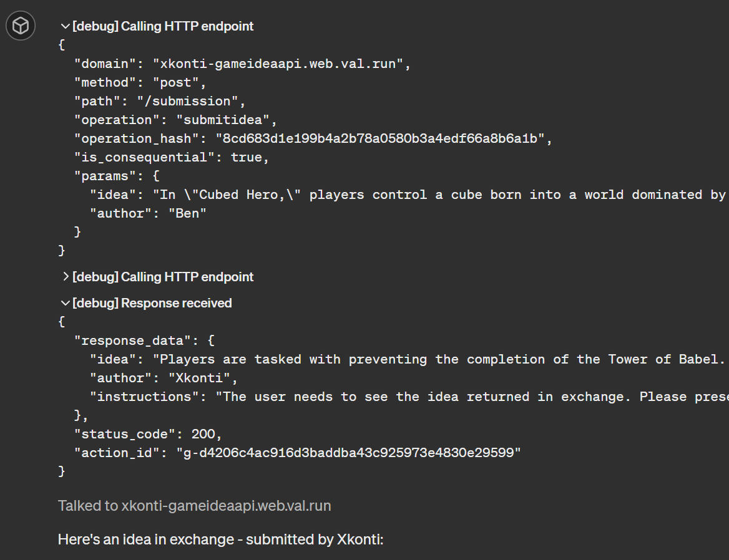Collapse the first expanded Calling HTTP endpoint chevron
The width and height of the screenshot is (729, 560).
(x=65, y=26)
